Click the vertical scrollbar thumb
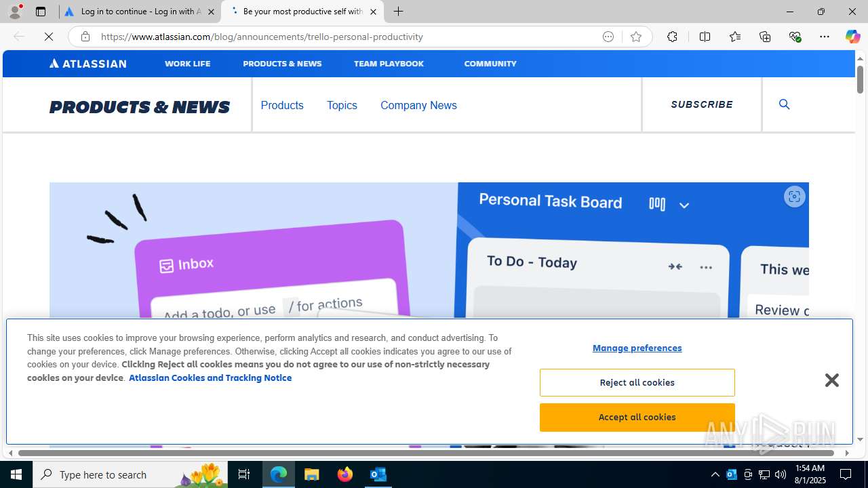This screenshot has width=868, height=488. [860, 79]
